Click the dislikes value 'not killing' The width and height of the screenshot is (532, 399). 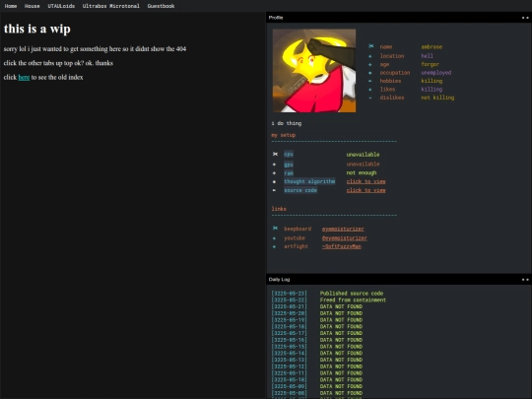point(437,98)
